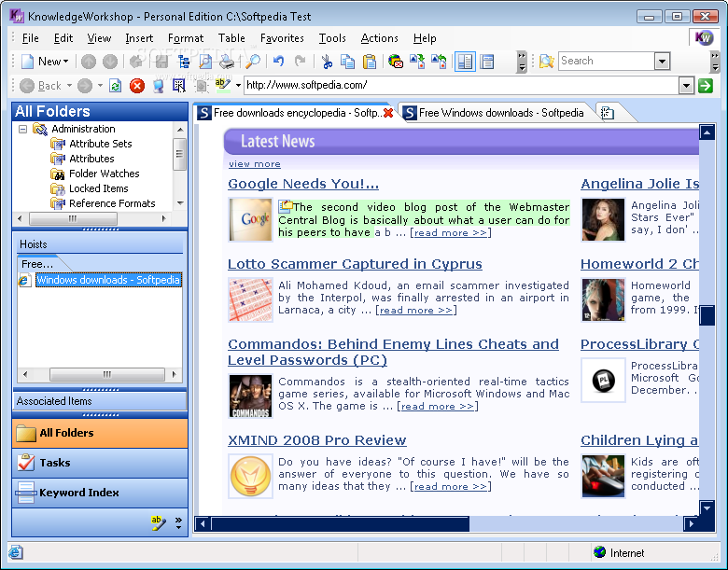Expand the main toolbar overflow chevron
The image size is (728, 570).
522,62
